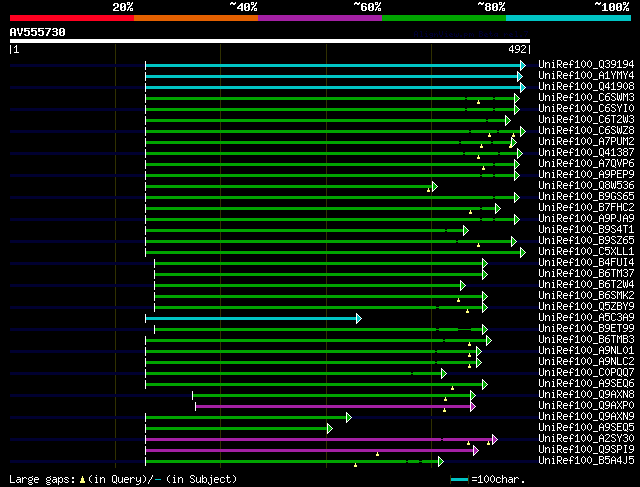This screenshot has width=640, height=487.
Task: Click the UniRef100_Q8W536 label
Action: [586, 185]
